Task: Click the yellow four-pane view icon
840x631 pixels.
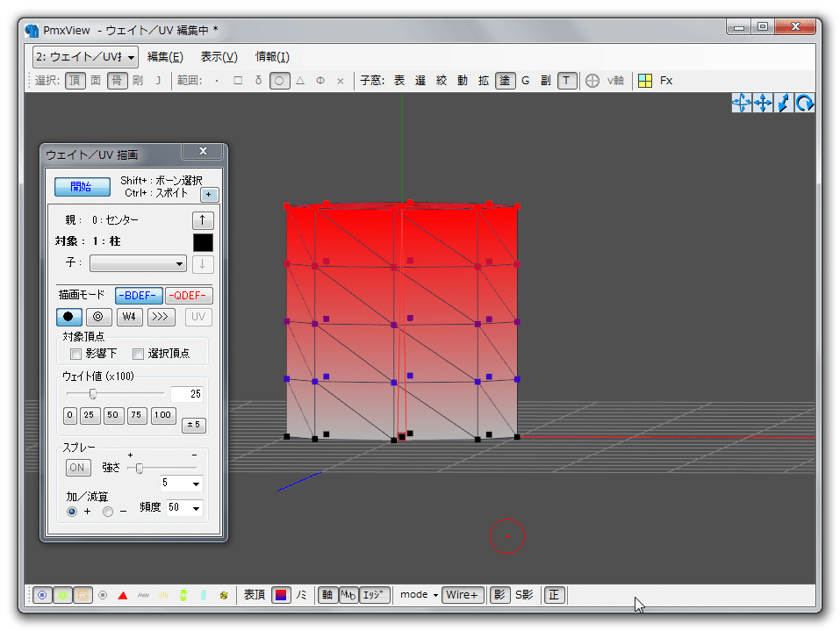Action: (645, 81)
